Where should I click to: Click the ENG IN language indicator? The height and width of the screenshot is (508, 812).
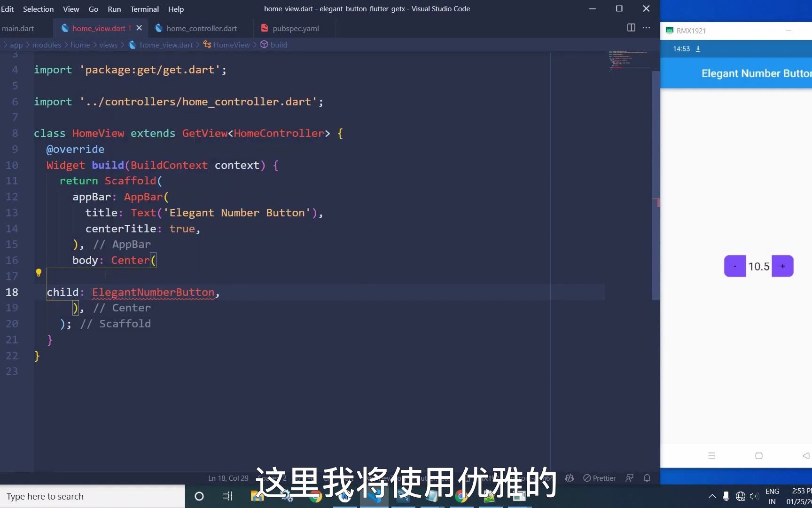[x=772, y=496]
